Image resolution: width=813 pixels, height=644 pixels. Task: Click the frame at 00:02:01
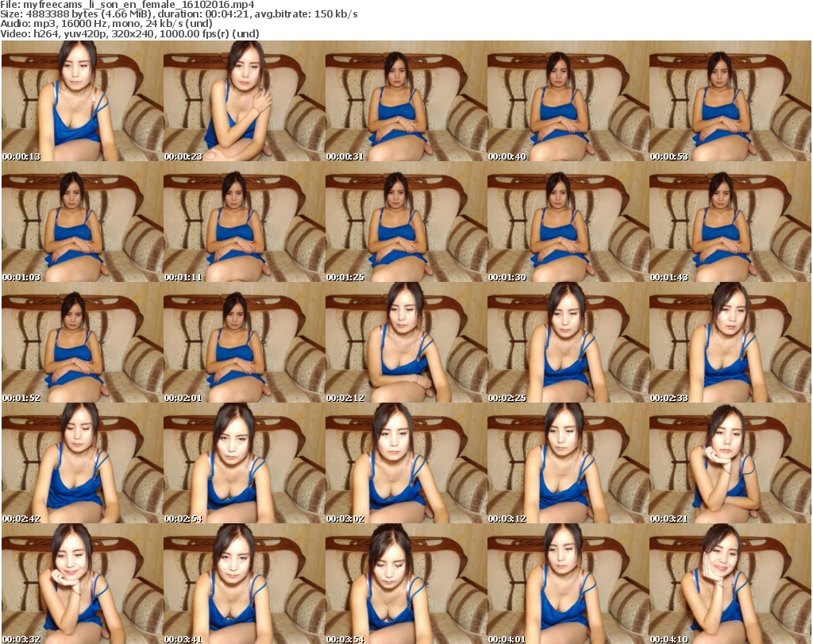[x=245, y=342]
